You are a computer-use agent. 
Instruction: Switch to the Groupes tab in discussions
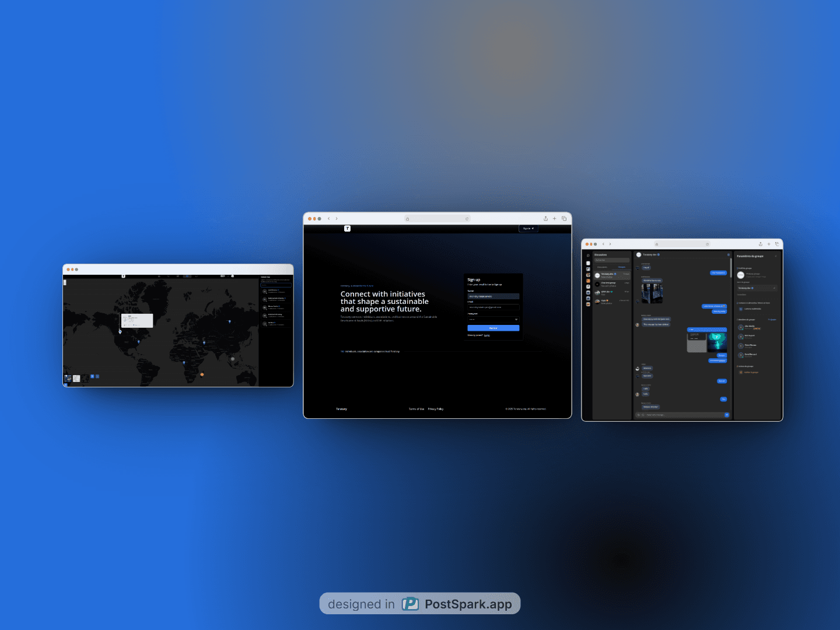click(x=621, y=267)
